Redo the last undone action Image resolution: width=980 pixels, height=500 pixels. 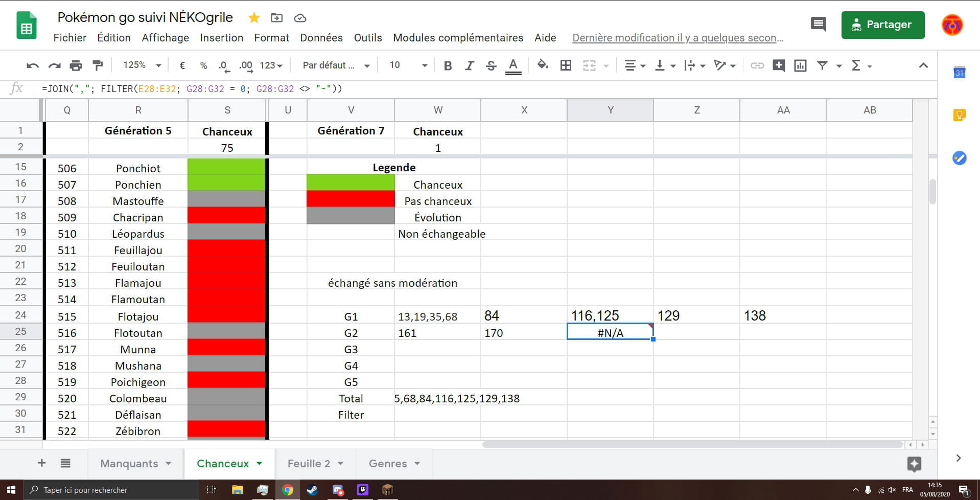point(54,65)
